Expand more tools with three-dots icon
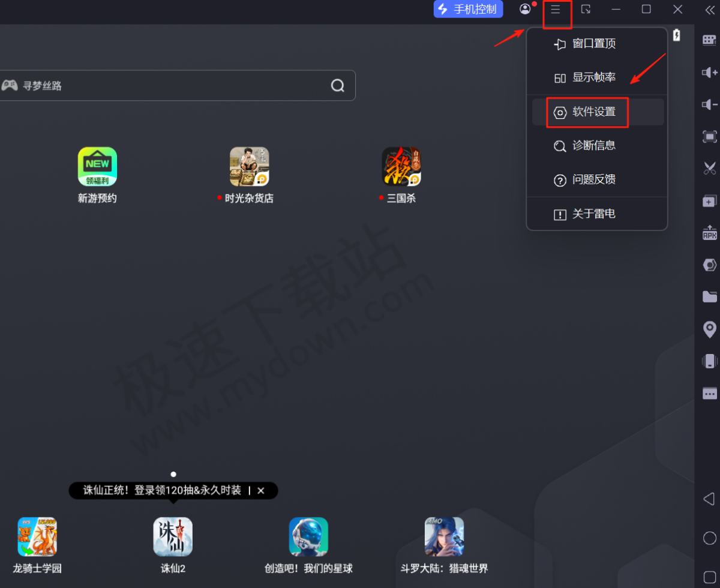720x588 pixels. tap(709, 394)
